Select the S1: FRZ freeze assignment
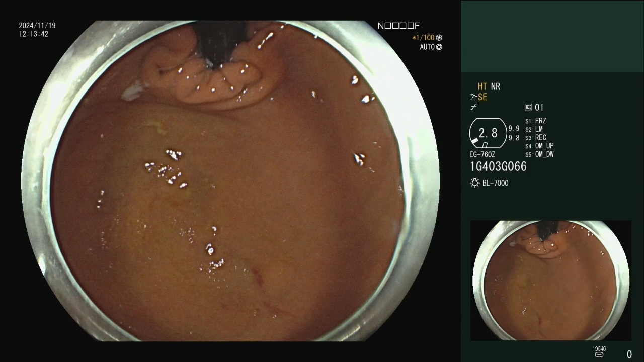The height and width of the screenshot is (362, 644). 536,121
